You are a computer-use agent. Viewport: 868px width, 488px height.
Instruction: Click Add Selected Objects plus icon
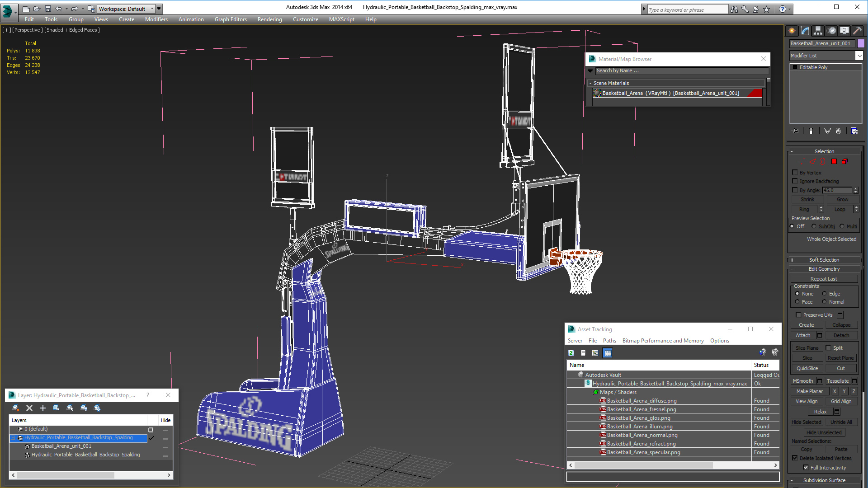click(43, 408)
